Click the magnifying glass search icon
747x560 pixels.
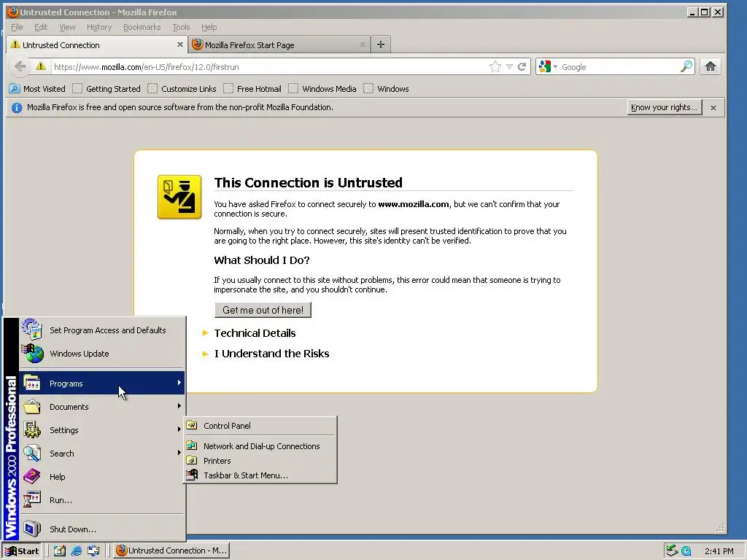686,66
